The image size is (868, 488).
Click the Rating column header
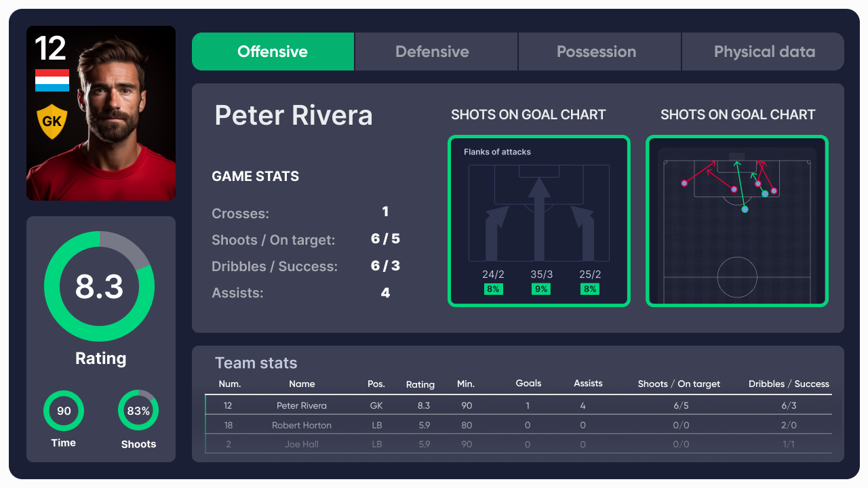point(420,384)
